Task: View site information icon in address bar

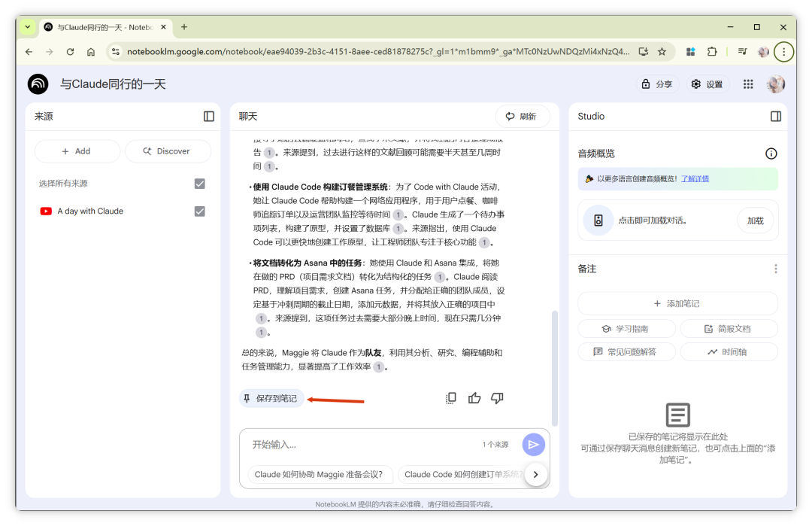Action: [x=116, y=52]
